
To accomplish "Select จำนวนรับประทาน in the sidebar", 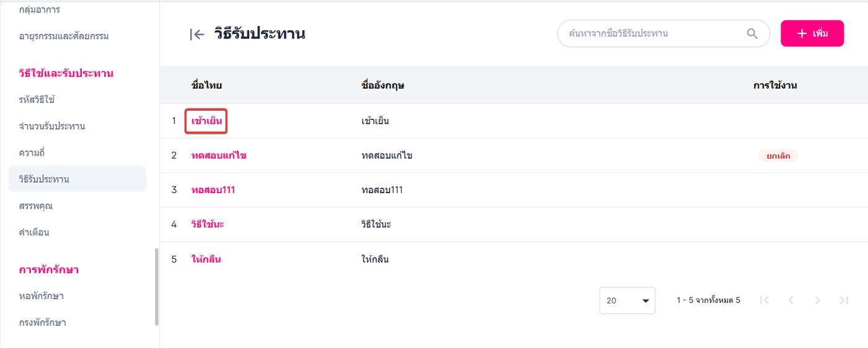I will click(52, 126).
